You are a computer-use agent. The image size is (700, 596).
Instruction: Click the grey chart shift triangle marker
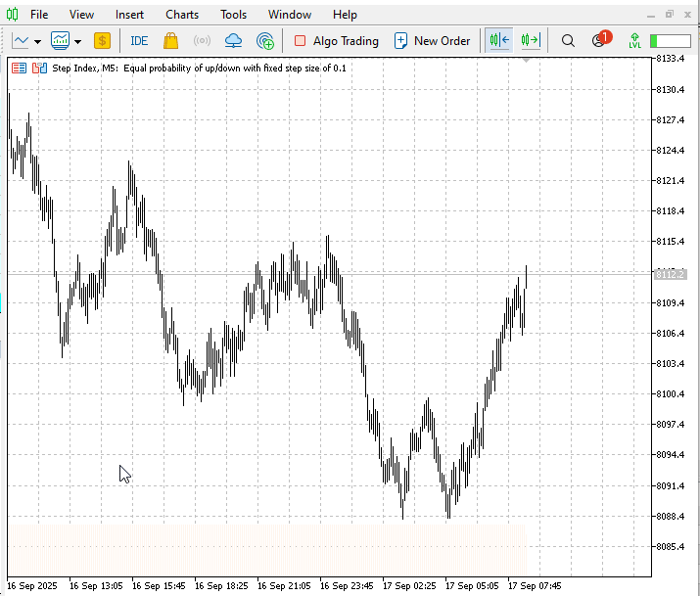click(x=526, y=61)
